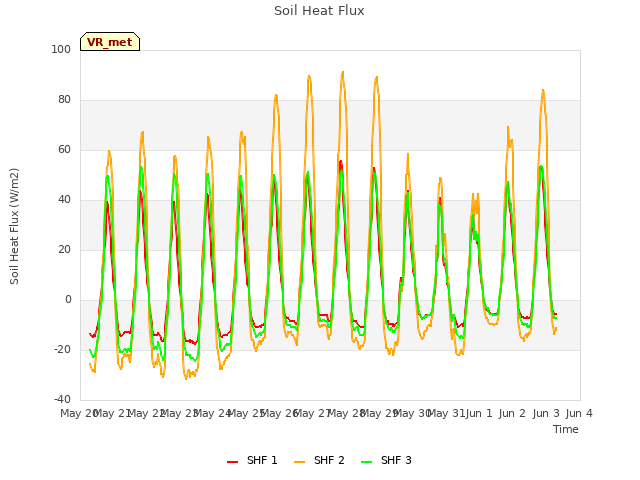Click the 60 y-axis tick label
Image resolution: width=640 pixels, height=480 pixels.
point(64,150)
